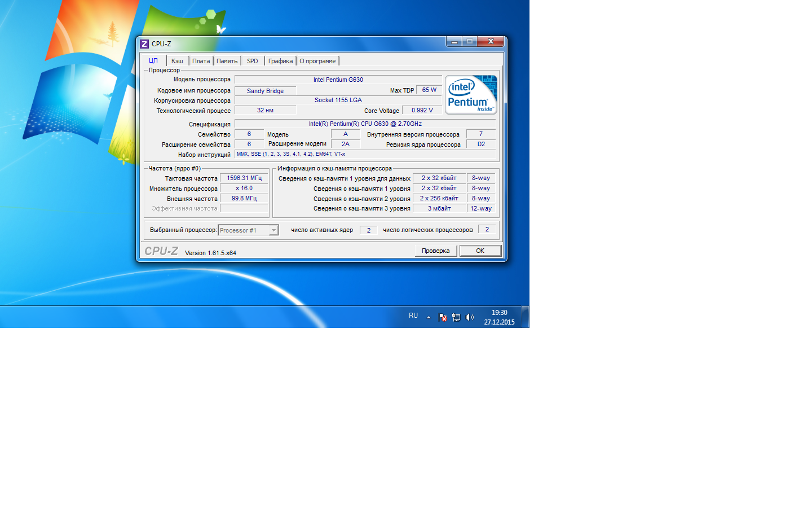Click the CPU-Z icon in title bar
Image resolution: width=812 pixels, height=508 pixels.
point(144,44)
